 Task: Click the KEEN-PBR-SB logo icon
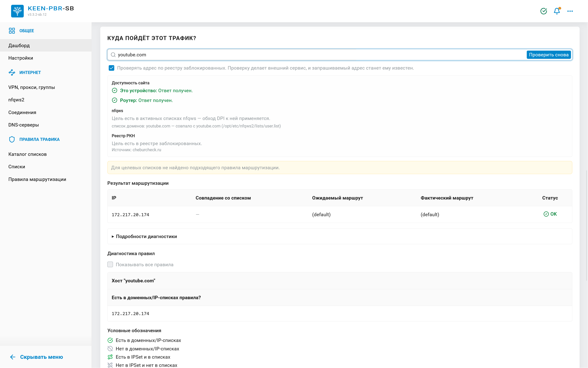[17, 11]
